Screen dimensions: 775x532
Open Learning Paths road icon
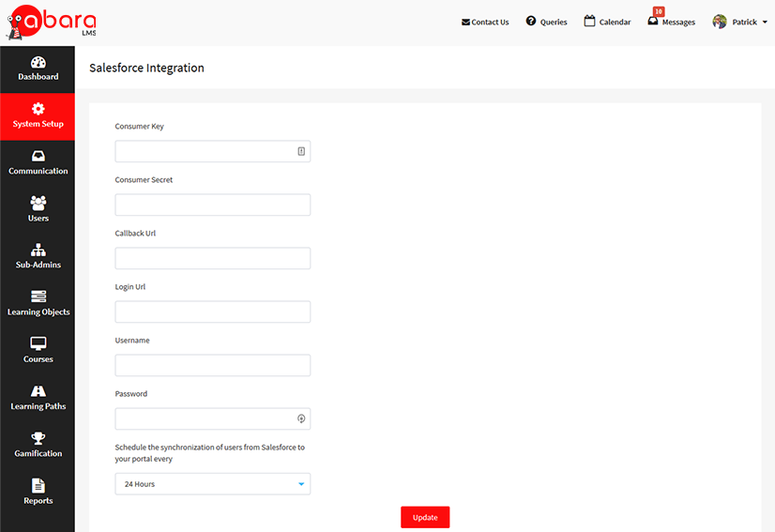tap(38, 391)
